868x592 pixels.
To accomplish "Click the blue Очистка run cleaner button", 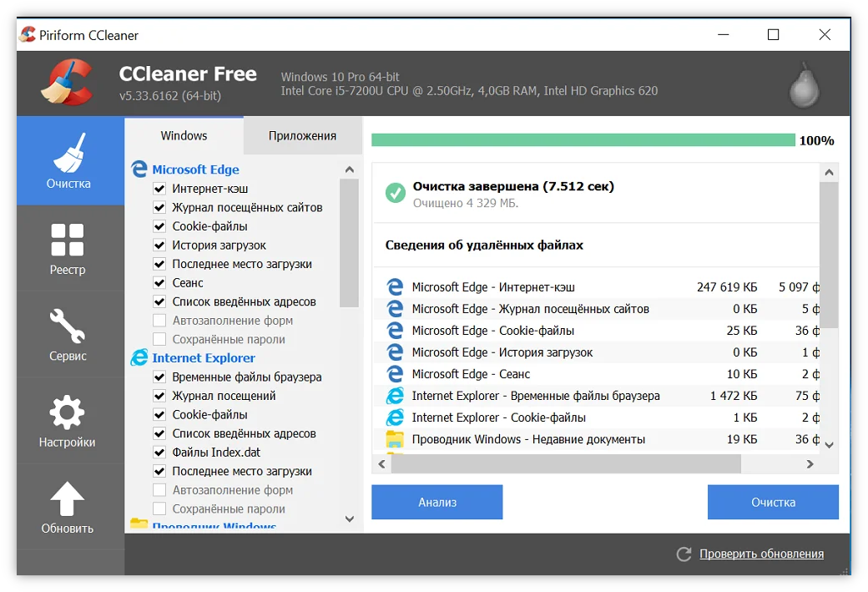I will click(773, 503).
